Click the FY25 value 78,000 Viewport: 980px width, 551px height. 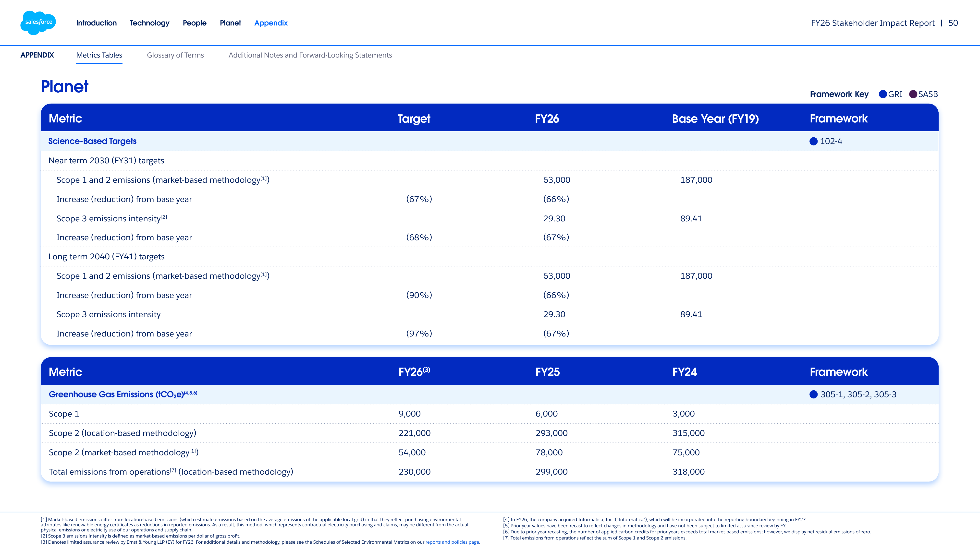tap(549, 453)
